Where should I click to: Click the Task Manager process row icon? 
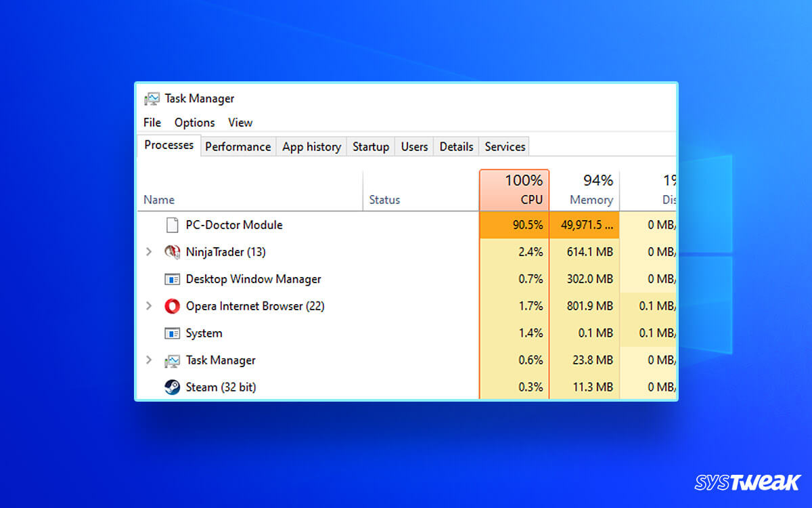(172, 360)
